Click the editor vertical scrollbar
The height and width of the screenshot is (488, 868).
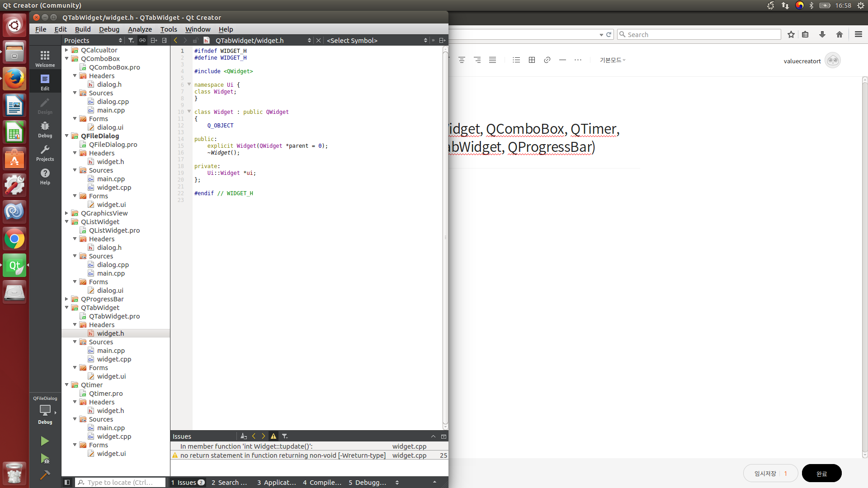tap(445, 237)
